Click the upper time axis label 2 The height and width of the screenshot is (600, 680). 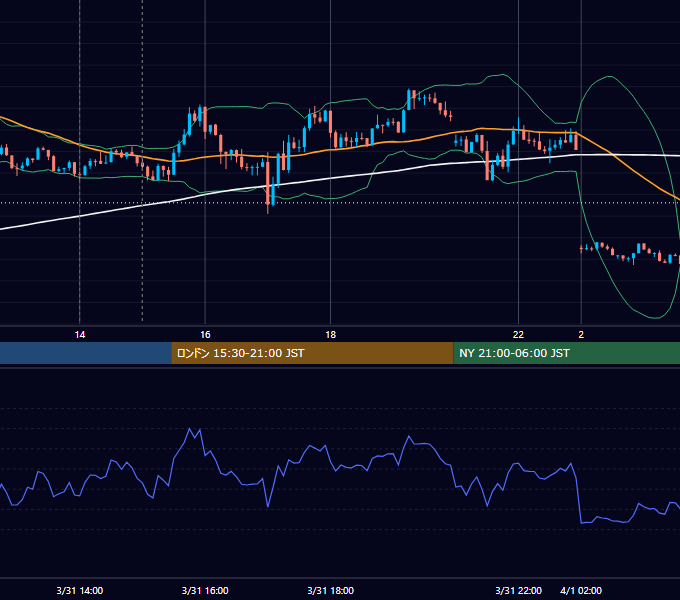tap(581, 335)
